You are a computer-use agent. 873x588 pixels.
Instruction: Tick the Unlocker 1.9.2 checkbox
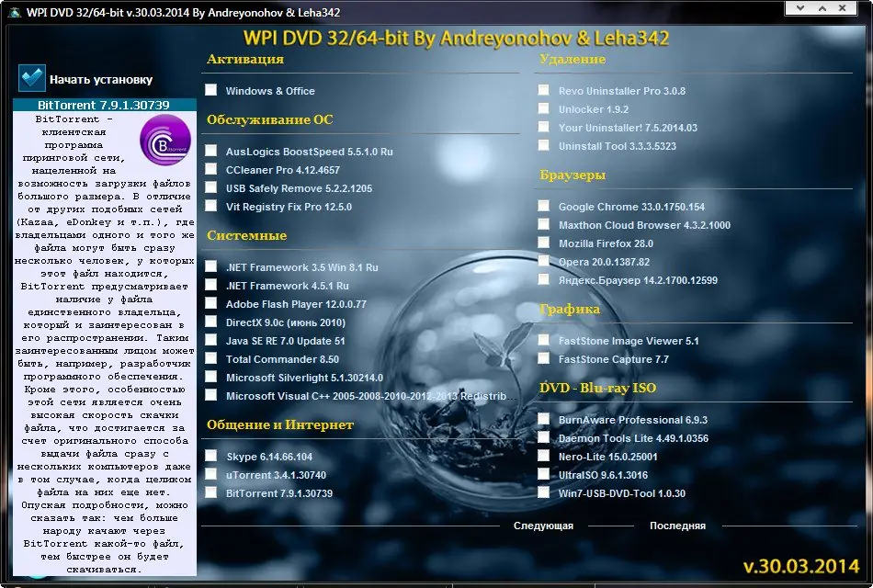tap(544, 108)
